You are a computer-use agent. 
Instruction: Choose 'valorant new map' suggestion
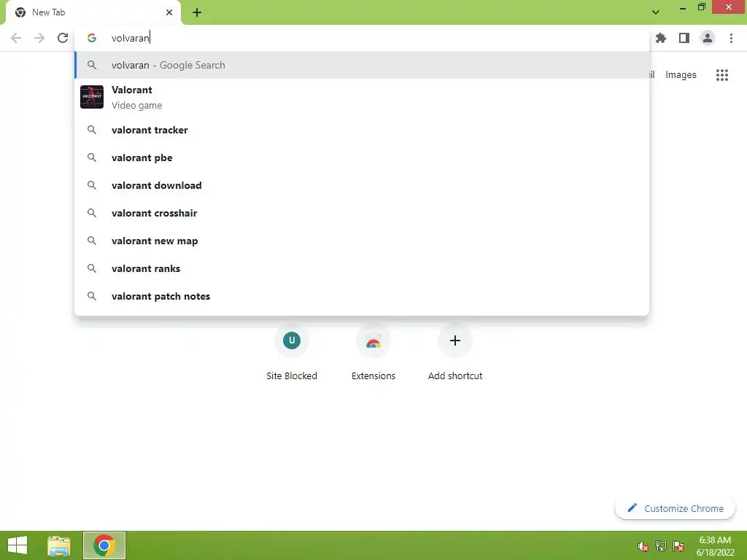pos(362,241)
